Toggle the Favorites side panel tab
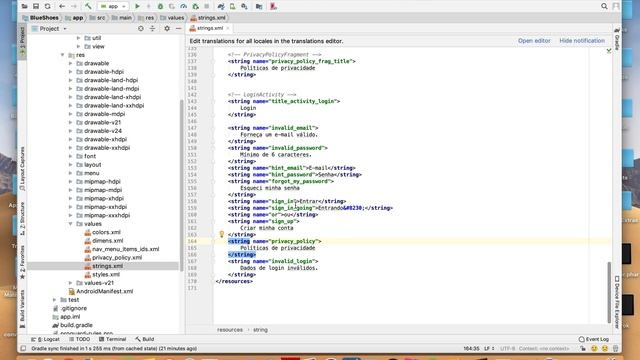The width and height of the screenshot is (640, 360). tap(22, 262)
